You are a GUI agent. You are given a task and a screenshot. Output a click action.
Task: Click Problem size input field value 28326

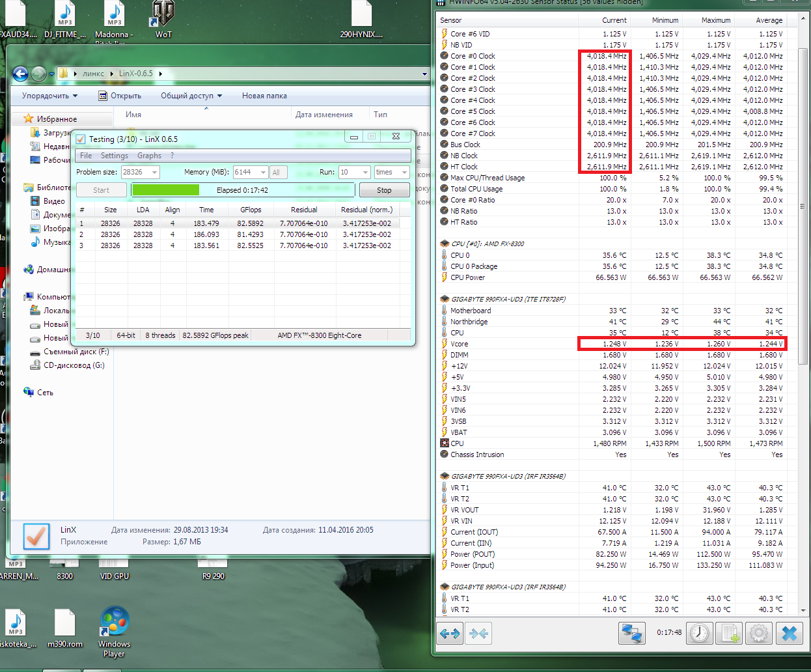point(135,173)
